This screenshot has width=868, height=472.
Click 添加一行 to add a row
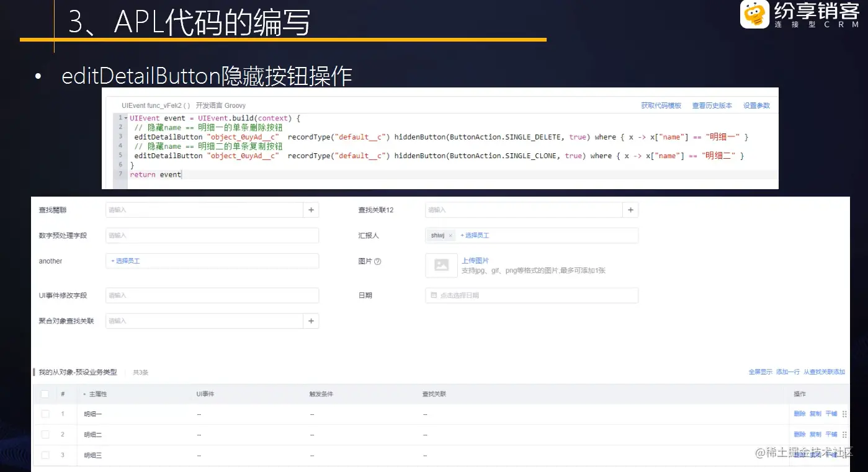coord(788,372)
